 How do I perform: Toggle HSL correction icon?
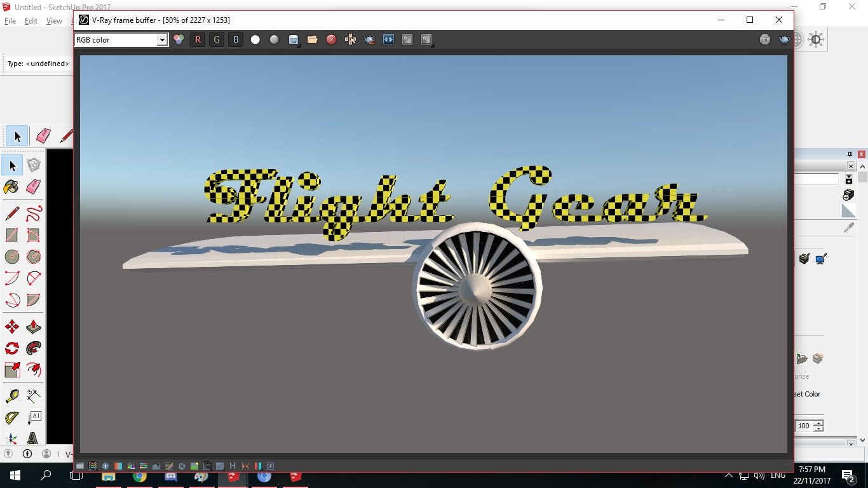tap(131, 466)
